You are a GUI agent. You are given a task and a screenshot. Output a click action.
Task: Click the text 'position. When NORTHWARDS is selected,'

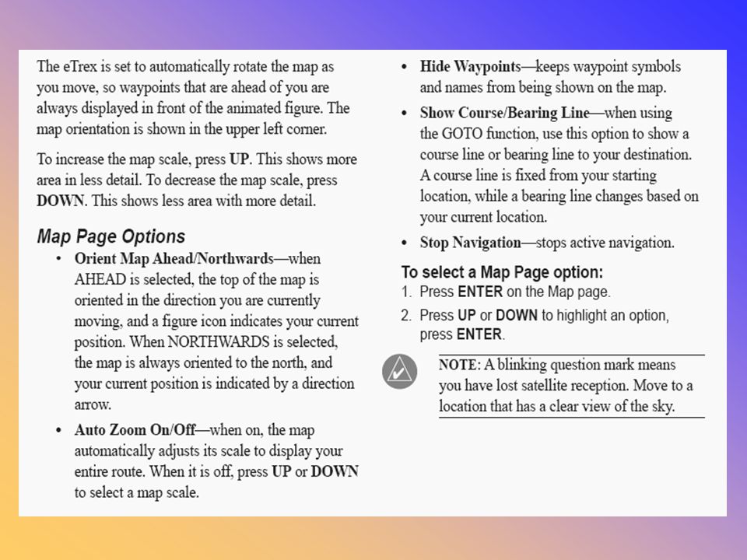[x=205, y=342]
